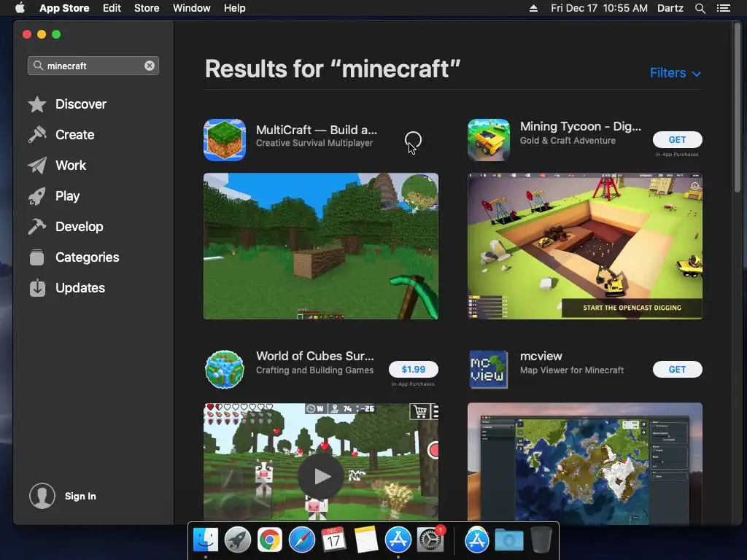Get the mcview app
This screenshot has height=560, width=747.
coord(677,369)
